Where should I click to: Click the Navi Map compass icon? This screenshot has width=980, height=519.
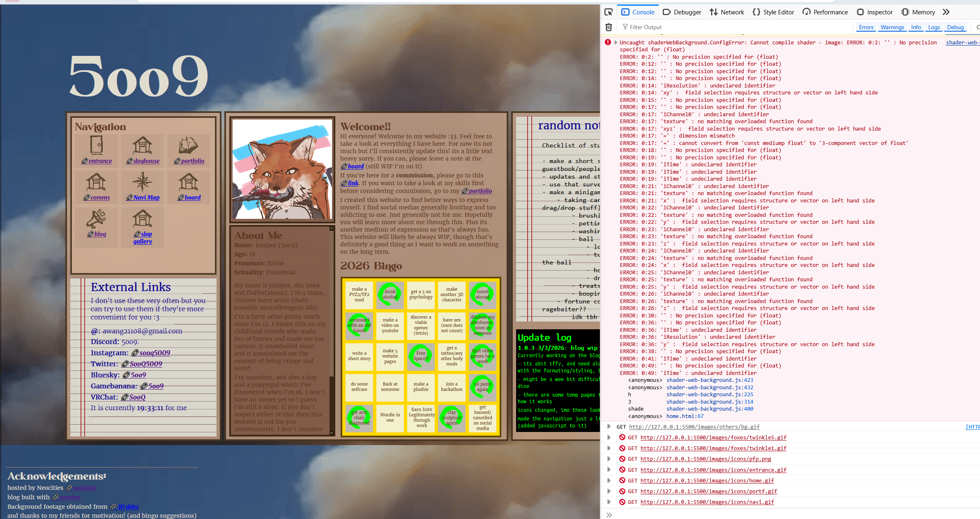pyautogui.click(x=142, y=182)
